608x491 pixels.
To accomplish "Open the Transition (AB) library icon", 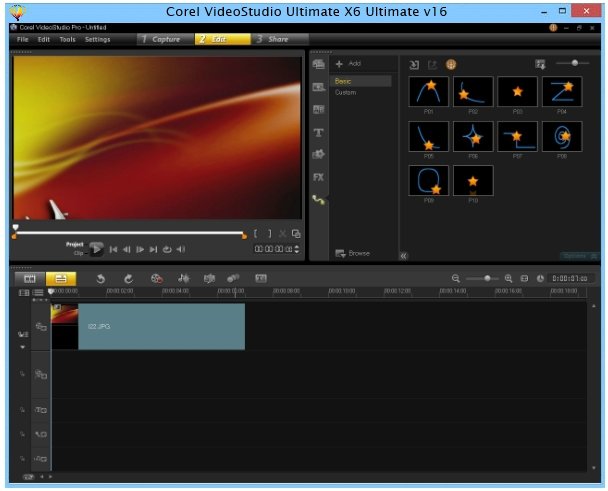I will 319,110.
